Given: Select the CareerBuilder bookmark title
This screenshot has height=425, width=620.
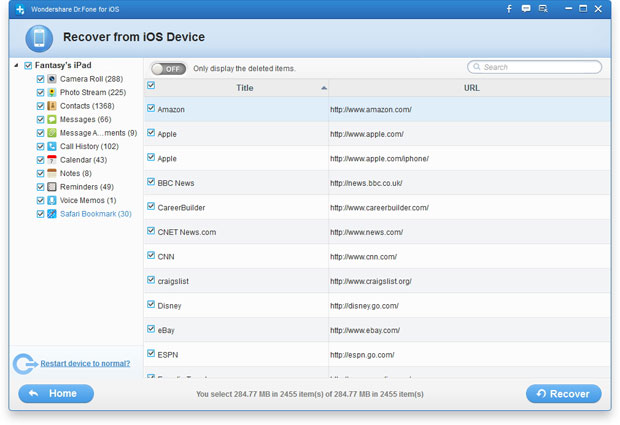Looking at the screenshot, I should click(x=181, y=208).
